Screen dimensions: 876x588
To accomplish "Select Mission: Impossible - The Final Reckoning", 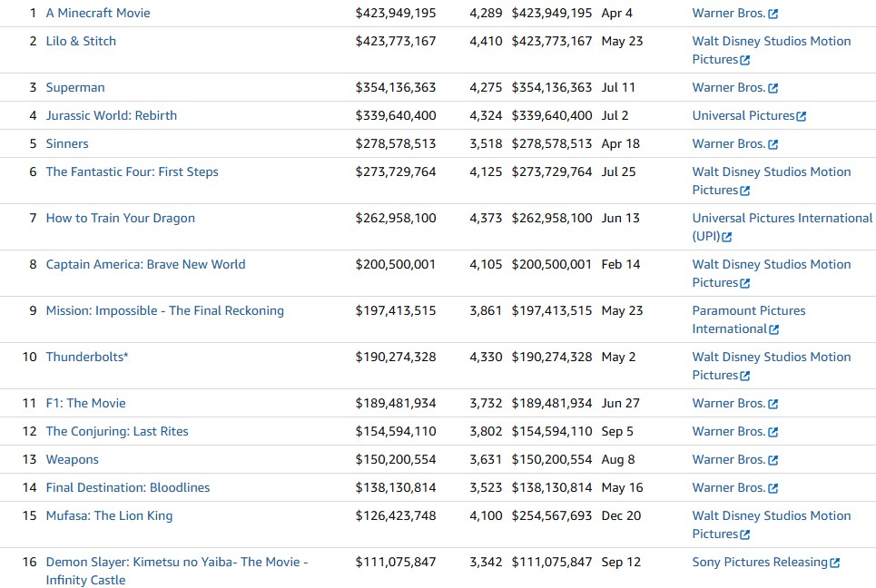I will 164,310.
